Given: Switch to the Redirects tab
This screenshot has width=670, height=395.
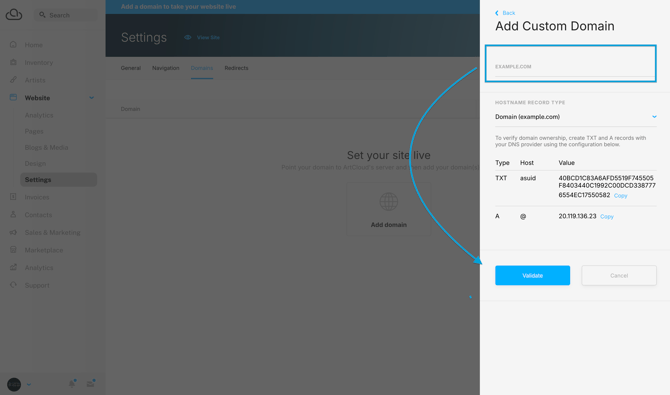Looking at the screenshot, I should [x=236, y=68].
